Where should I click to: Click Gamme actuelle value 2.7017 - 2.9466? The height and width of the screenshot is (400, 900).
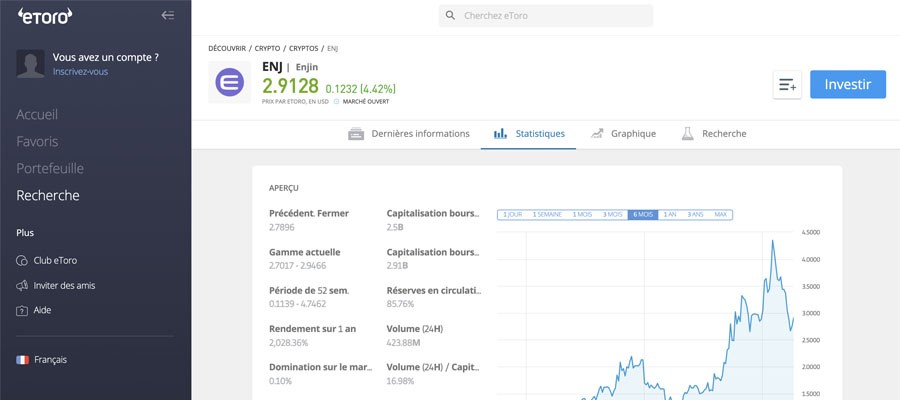tap(297, 266)
